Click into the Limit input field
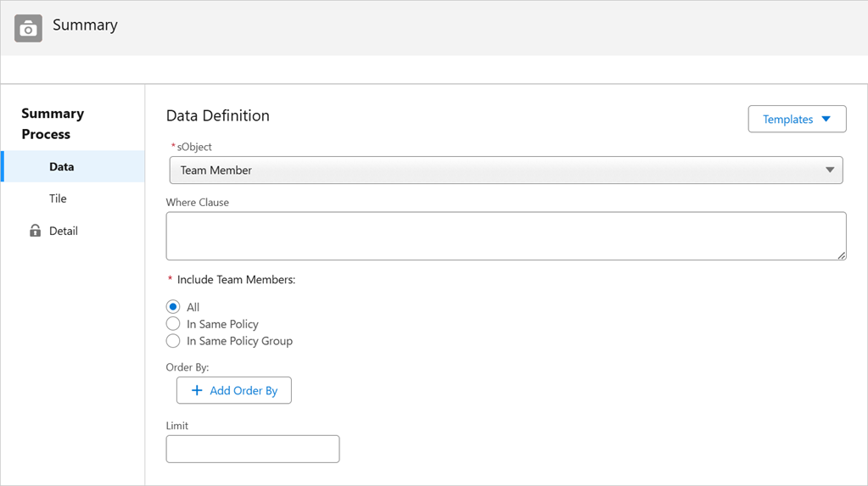The width and height of the screenshot is (868, 486). pyautogui.click(x=253, y=449)
